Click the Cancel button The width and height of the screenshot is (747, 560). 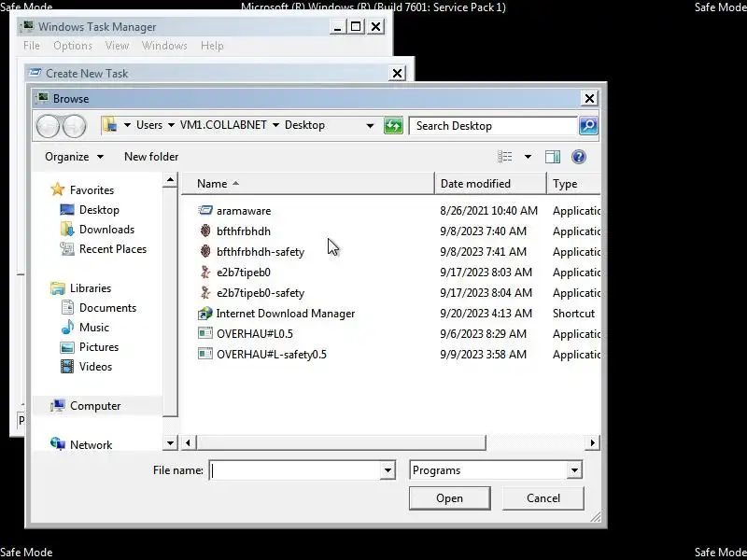543,498
